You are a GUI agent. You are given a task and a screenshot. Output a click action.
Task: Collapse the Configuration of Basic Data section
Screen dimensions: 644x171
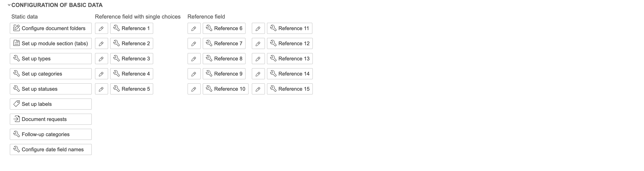pos(9,5)
